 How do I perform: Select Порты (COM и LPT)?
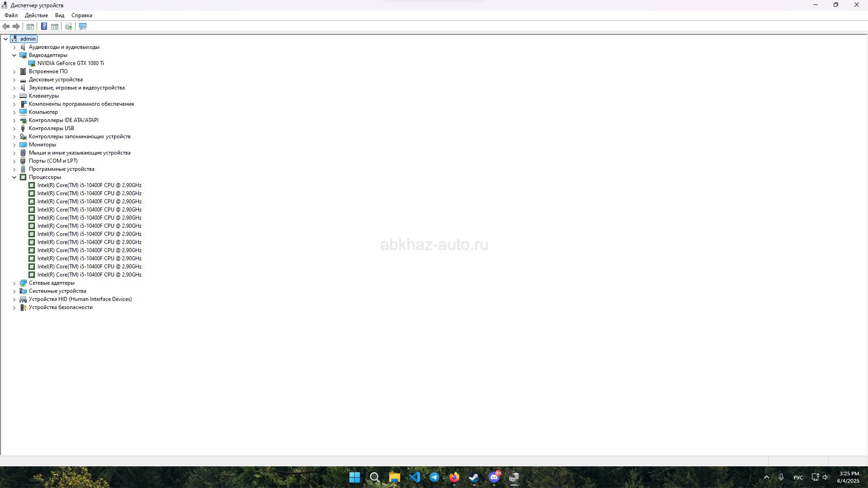click(53, 161)
